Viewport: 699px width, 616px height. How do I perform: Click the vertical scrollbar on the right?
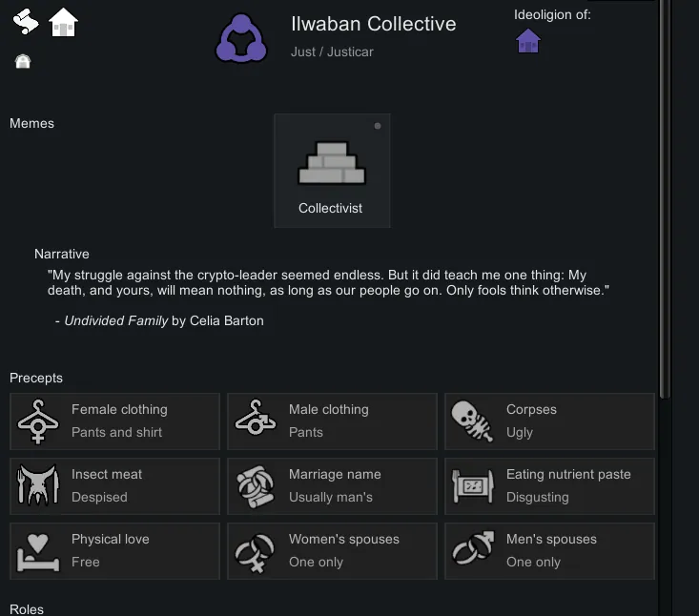[665, 191]
